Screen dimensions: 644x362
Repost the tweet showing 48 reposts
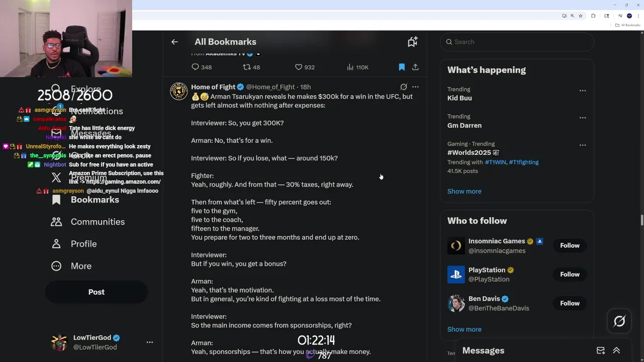251,67
